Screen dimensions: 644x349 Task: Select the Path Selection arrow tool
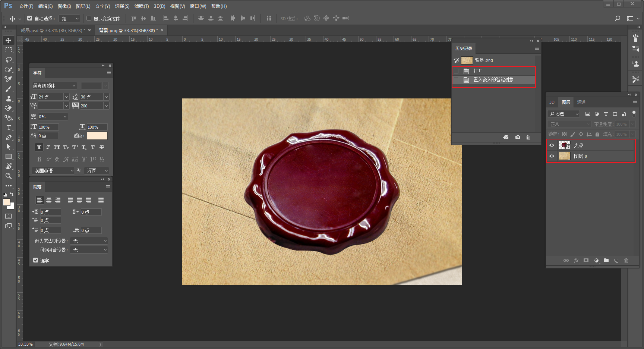[x=9, y=147]
